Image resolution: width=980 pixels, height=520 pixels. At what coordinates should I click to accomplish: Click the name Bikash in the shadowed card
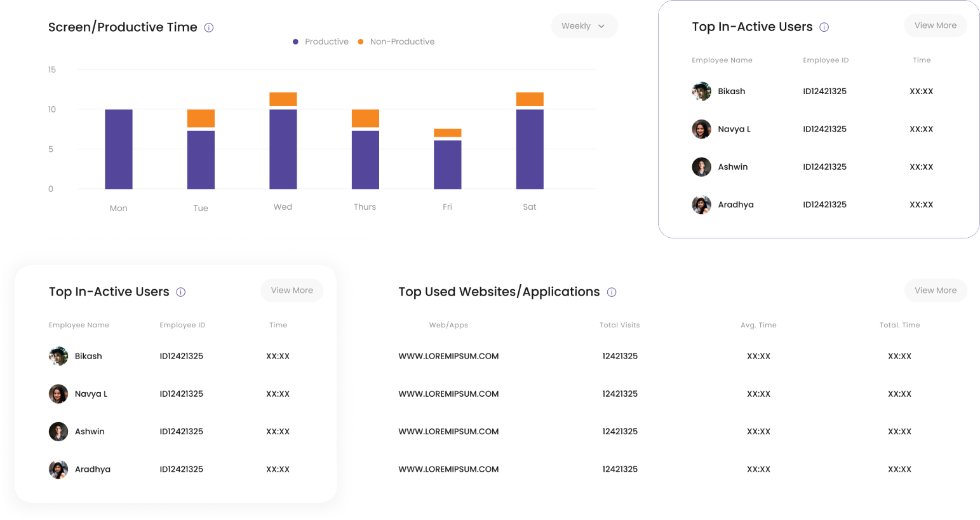tap(88, 356)
